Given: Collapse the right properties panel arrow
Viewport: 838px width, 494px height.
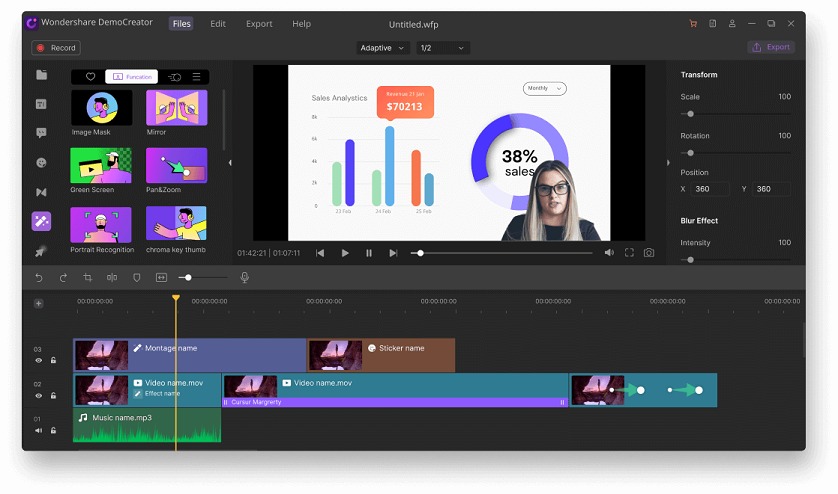Looking at the screenshot, I should tap(668, 163).
